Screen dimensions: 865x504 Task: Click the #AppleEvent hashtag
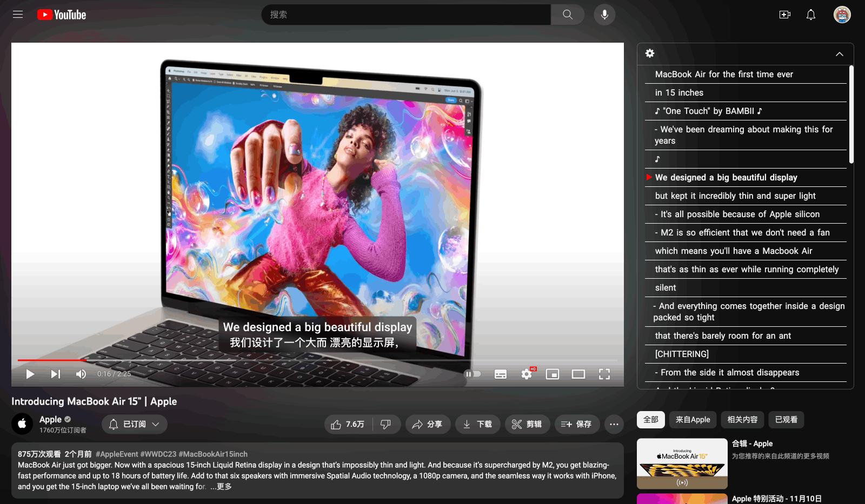117,454
